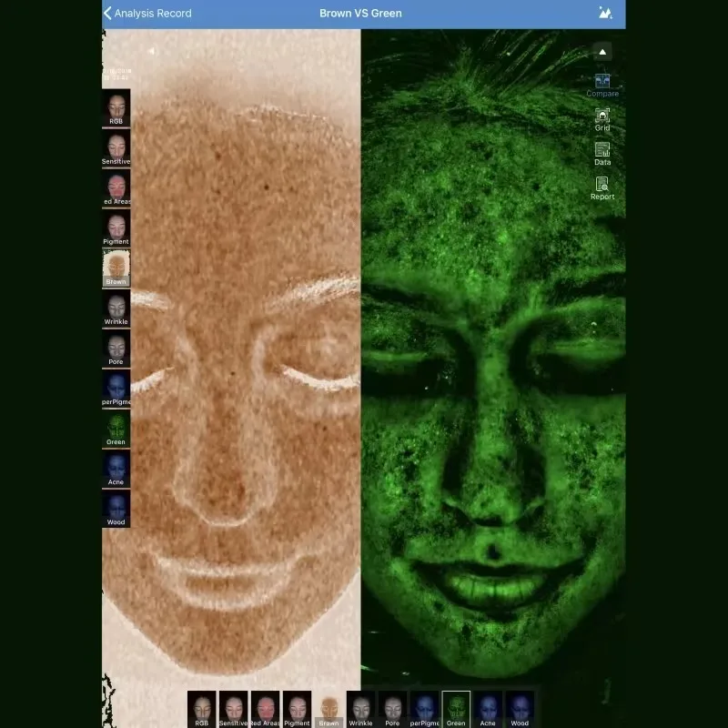This screenshot has height=728, width=728.
Task: Select the Pore analysis mode
Action: coord(116,348)
